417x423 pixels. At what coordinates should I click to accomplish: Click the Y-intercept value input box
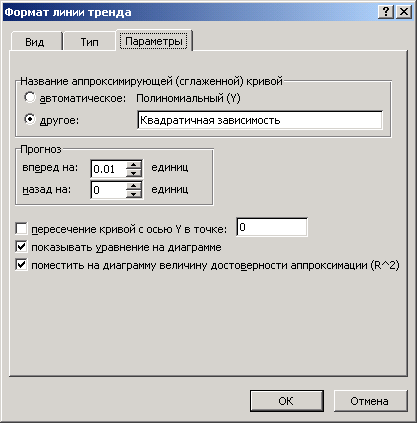[x=272, y=227]
